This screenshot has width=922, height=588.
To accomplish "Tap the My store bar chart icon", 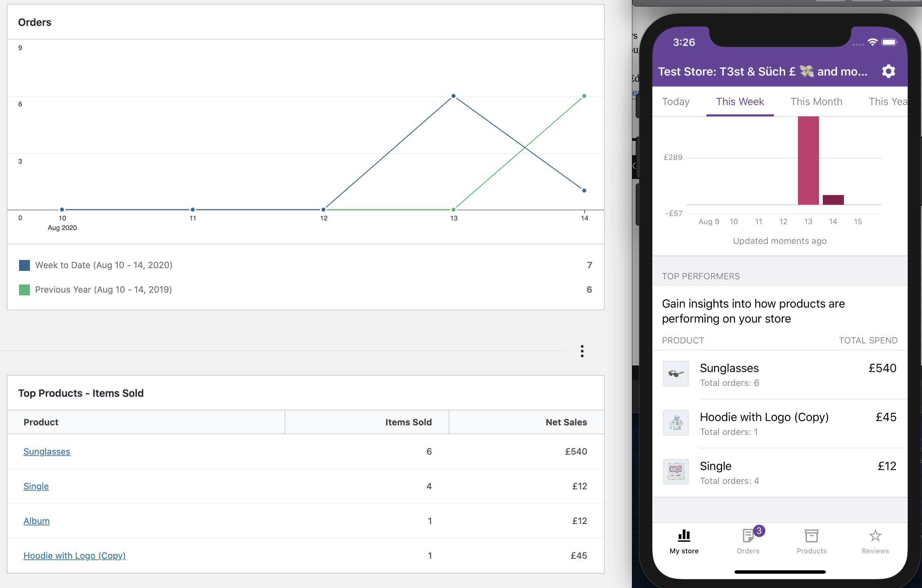I will tap(684, 536).
